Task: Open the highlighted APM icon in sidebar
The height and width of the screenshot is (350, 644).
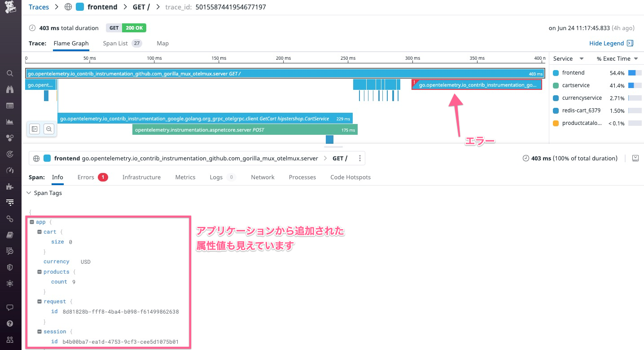Action: (x=10, y=203)
